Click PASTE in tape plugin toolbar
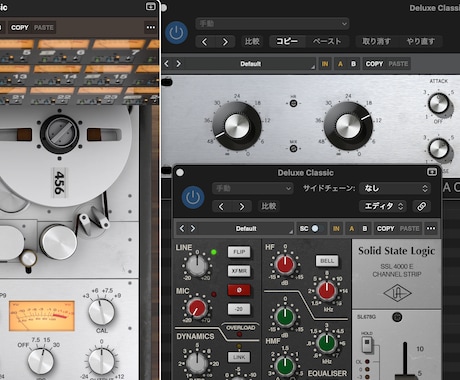460x380 pixels. (x=44, y=28)
